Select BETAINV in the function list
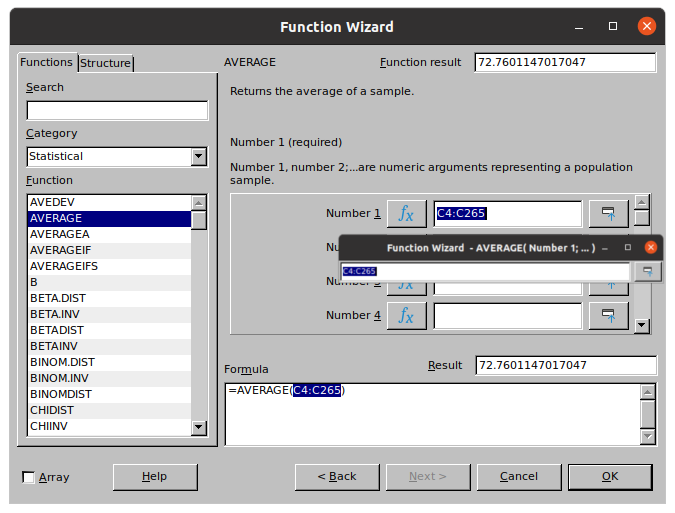This screenshot has width=675, height=513. pyautogui.click(x=109, y=346)
